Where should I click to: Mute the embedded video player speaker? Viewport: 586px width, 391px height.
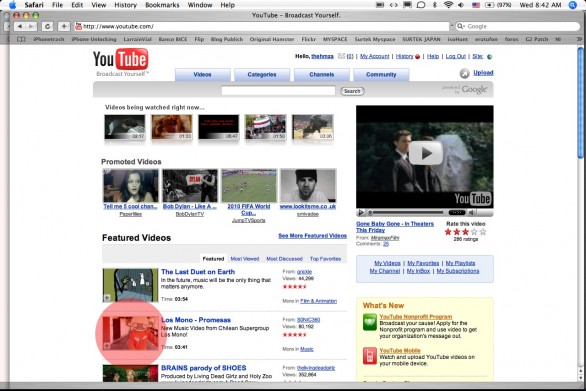[x=472, y=213]
